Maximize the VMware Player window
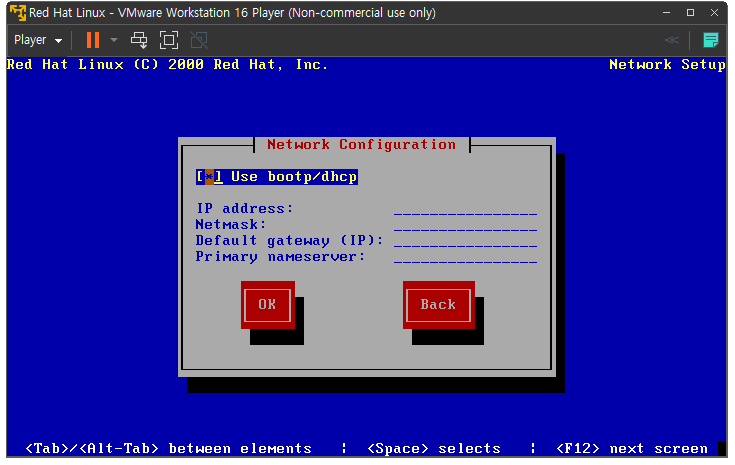 (690, 13)
